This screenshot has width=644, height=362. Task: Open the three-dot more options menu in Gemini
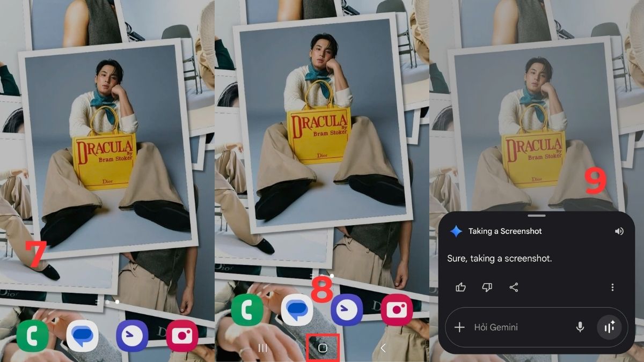click(x=612, y=287)
